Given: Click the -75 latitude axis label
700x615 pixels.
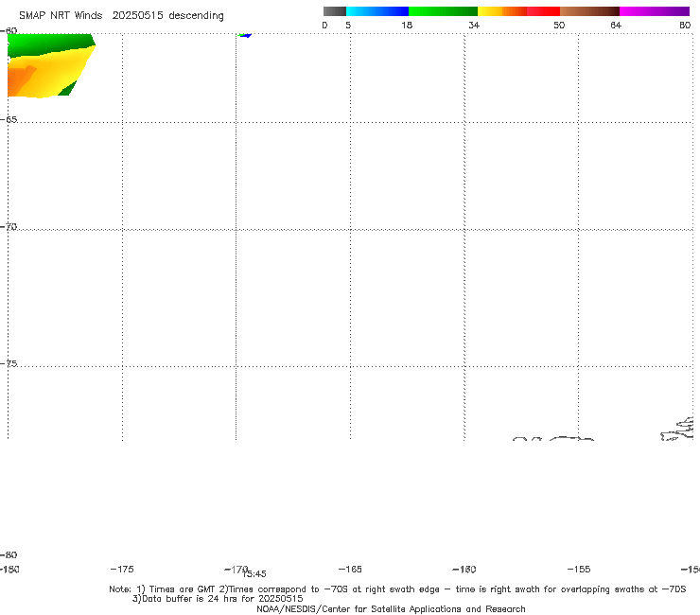Looking at the screenshot, I should tap(9, 363).
